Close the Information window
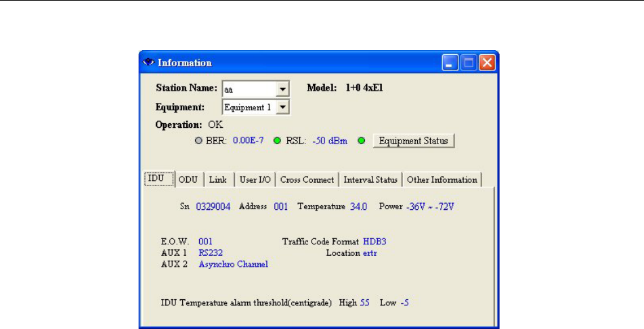The width and height of the screenshot is (644, 329). [x=487, y=63]
